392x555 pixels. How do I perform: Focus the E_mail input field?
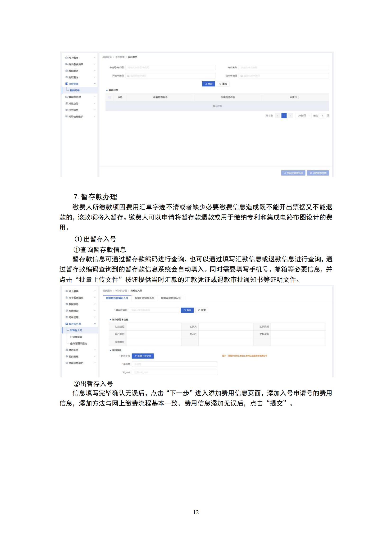point(174,373)
